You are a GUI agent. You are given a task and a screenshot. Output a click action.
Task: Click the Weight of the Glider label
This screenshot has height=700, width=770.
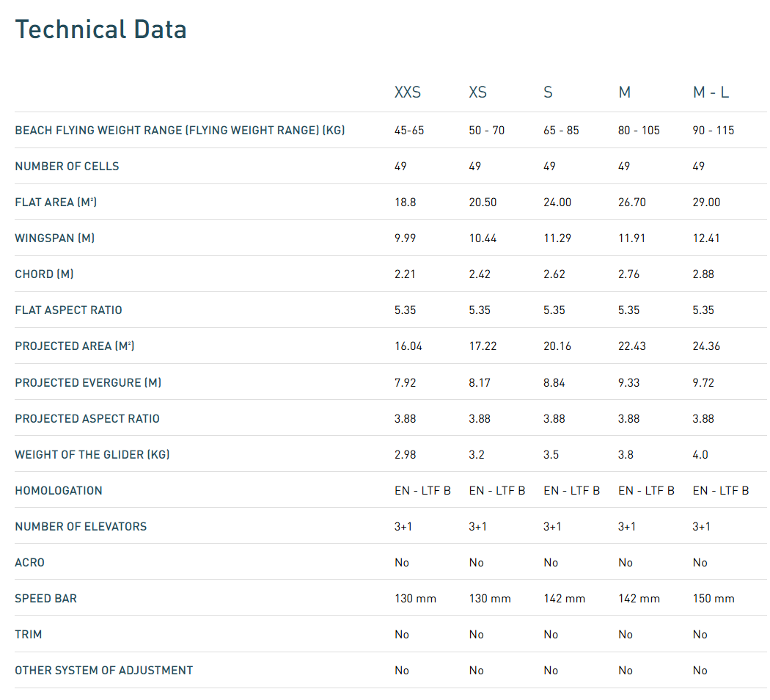pyautogui.click(x=92, y=455)
